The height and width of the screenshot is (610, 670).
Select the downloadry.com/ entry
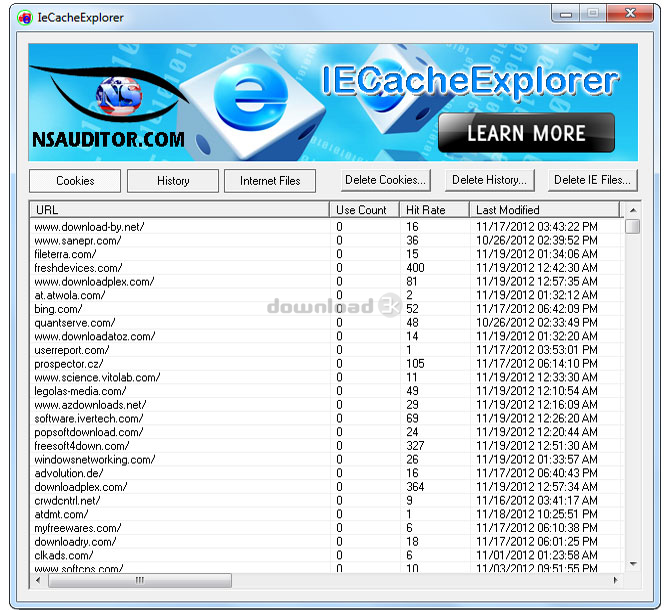tap(327, 541)
